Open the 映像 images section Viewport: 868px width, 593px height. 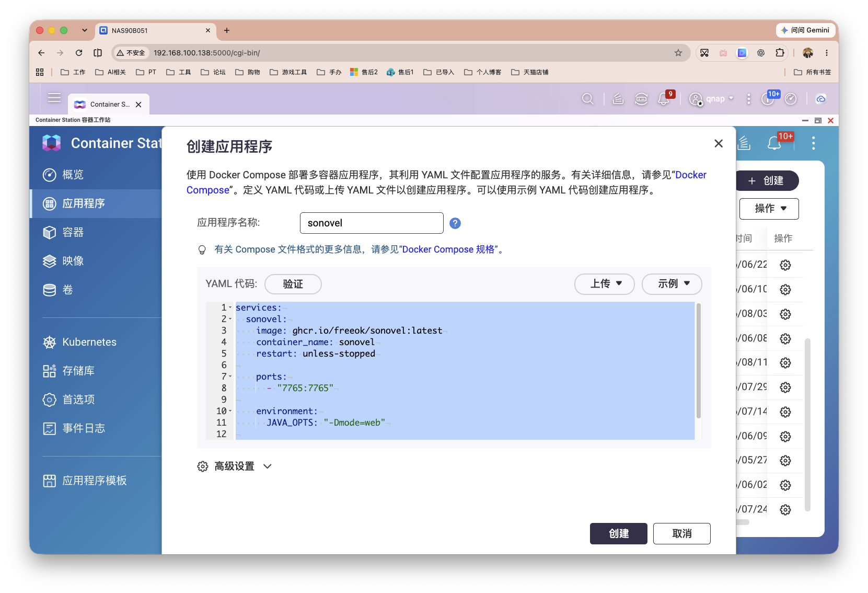pyautogui.click(x=96, y=261)
